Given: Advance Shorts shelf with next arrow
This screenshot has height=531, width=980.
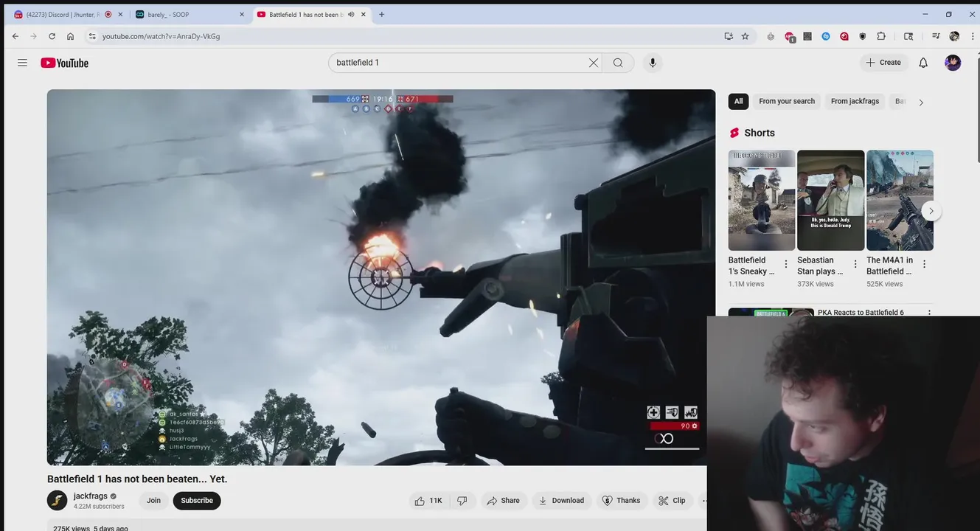Looking at the screenshot, I should point(931,211).
